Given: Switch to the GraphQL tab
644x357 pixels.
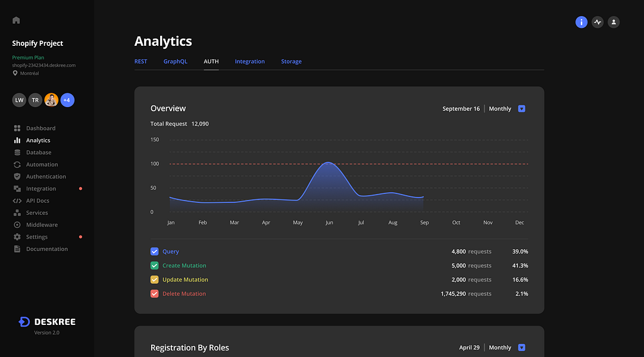Looking at the screenshot, I should pos(175,61).
